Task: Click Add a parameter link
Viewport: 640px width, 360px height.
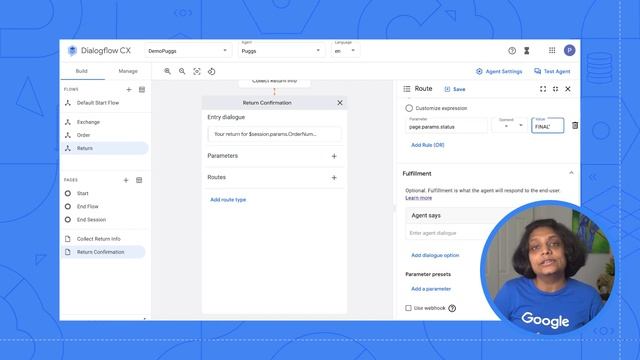Action: point(431,289)
